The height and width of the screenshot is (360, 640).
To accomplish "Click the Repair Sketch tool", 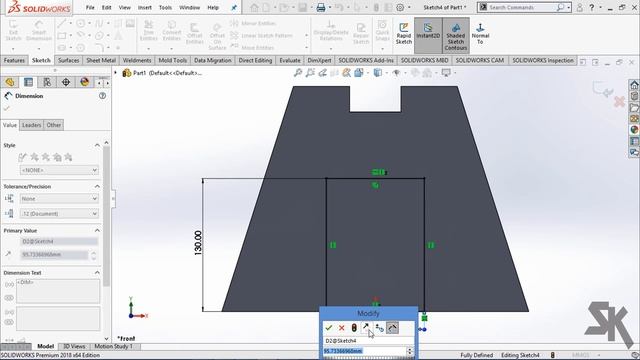I will pyautogui.click(x=361, y=33).
